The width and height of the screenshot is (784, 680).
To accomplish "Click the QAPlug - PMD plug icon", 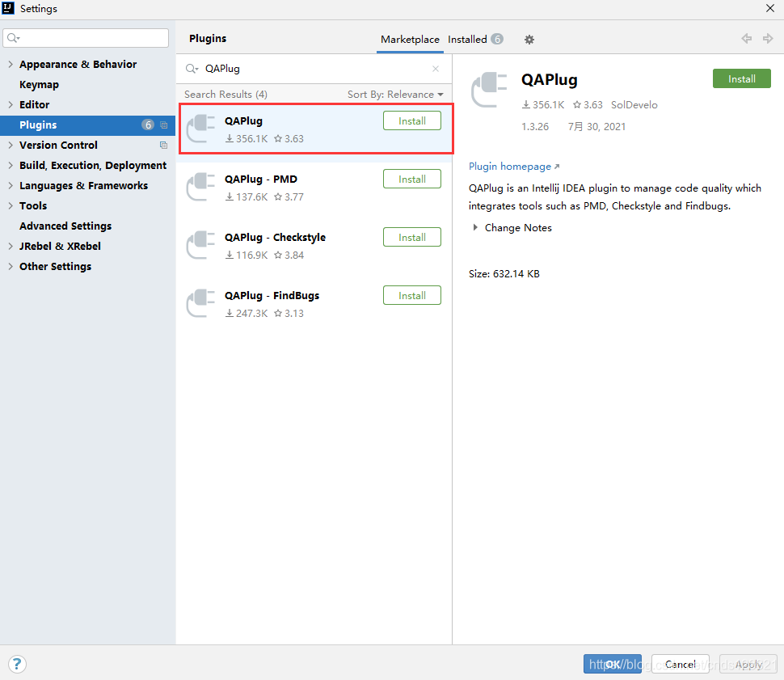I will click(200, 187).
